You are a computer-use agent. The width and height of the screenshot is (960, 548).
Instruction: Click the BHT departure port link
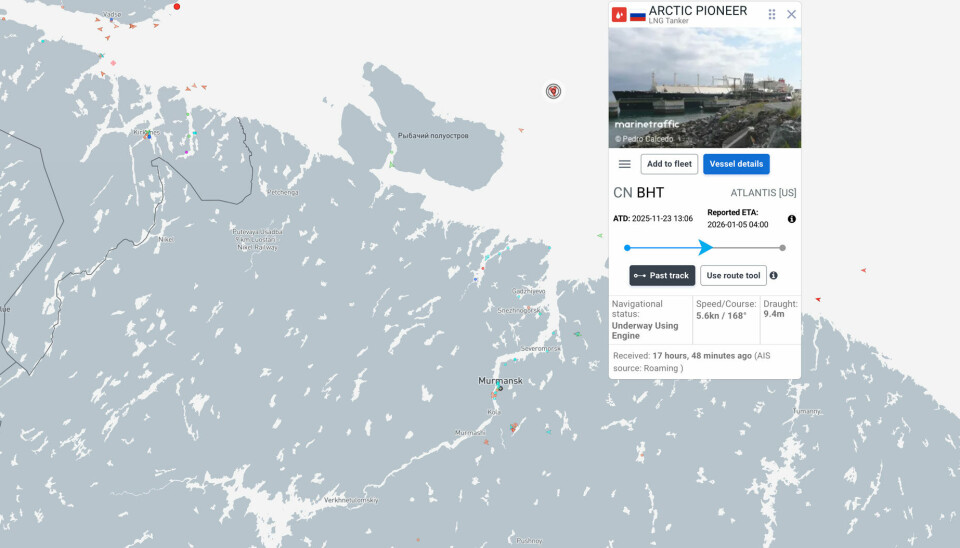650,192
